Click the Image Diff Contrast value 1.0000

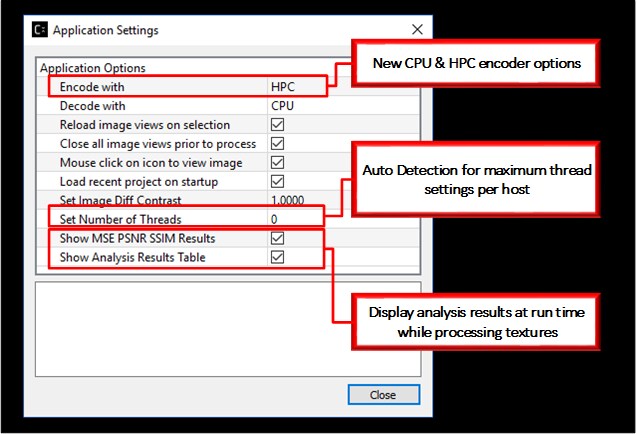tap(288, 200)
